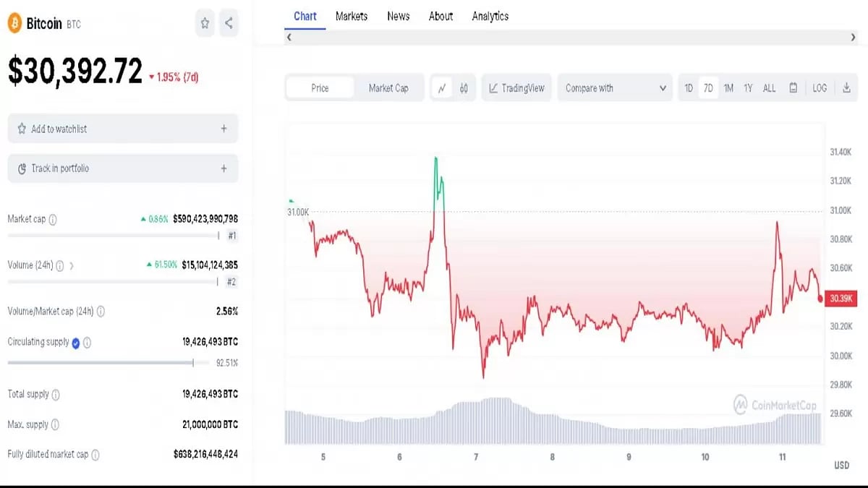Click the share icon next to Bitcoin
The width and height of the screenshot is (868, 488).
pyautogui.click(x=229, y=23)
